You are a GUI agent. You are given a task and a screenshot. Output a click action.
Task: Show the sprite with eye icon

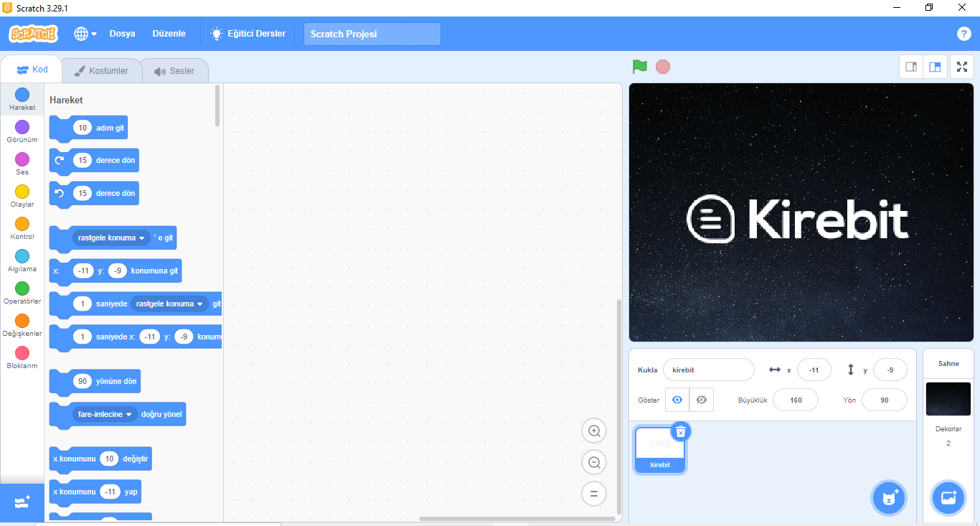click(677, 400)
